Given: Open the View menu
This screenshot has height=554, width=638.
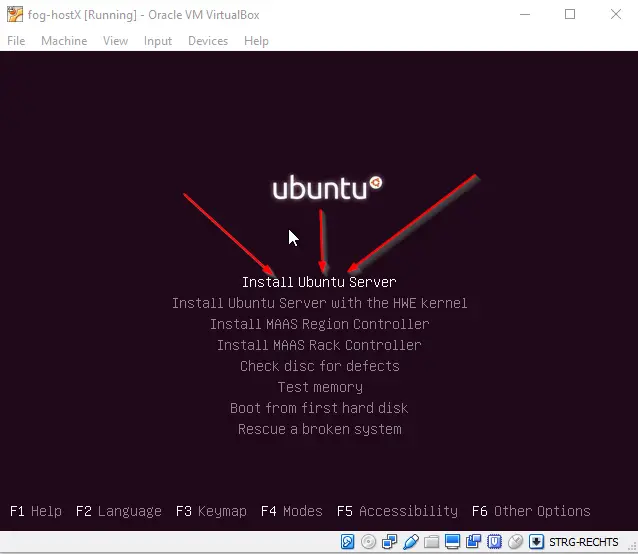Looking at the screenshot, I should pyautogui.click(x=115, y=41).
